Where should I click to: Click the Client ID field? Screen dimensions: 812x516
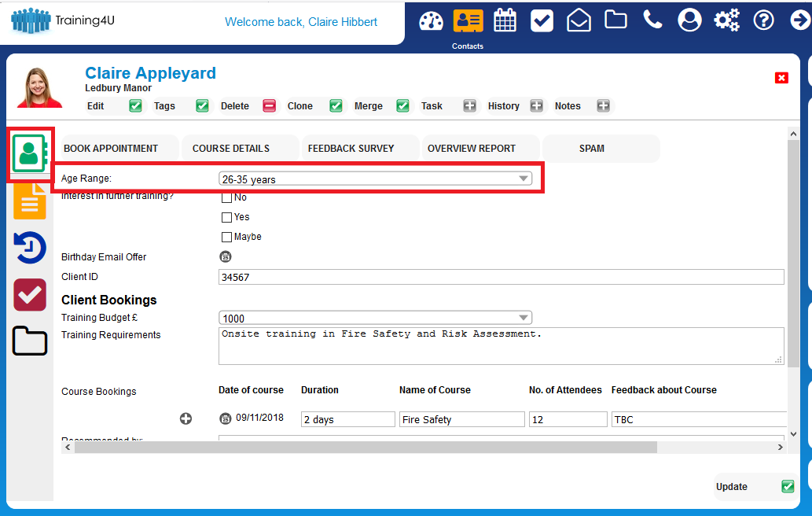point(502,277)
